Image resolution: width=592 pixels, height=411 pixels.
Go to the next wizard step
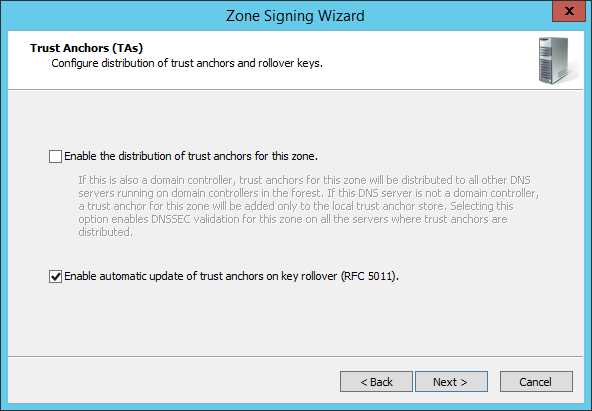[451, 382]
